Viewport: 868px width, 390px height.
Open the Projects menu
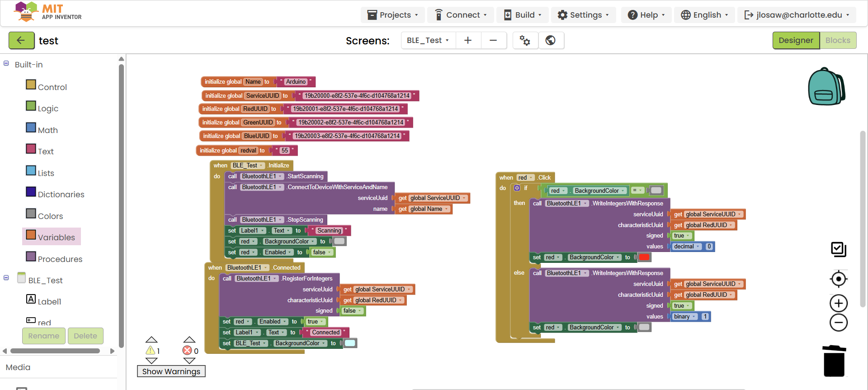392,15
